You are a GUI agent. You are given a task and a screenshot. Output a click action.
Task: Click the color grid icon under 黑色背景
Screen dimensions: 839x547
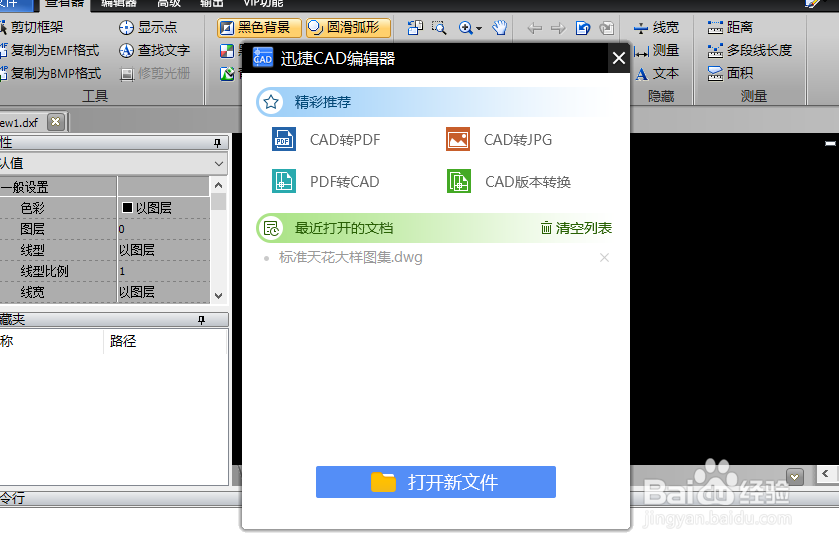pyautogui.click(x=227, y=51)
